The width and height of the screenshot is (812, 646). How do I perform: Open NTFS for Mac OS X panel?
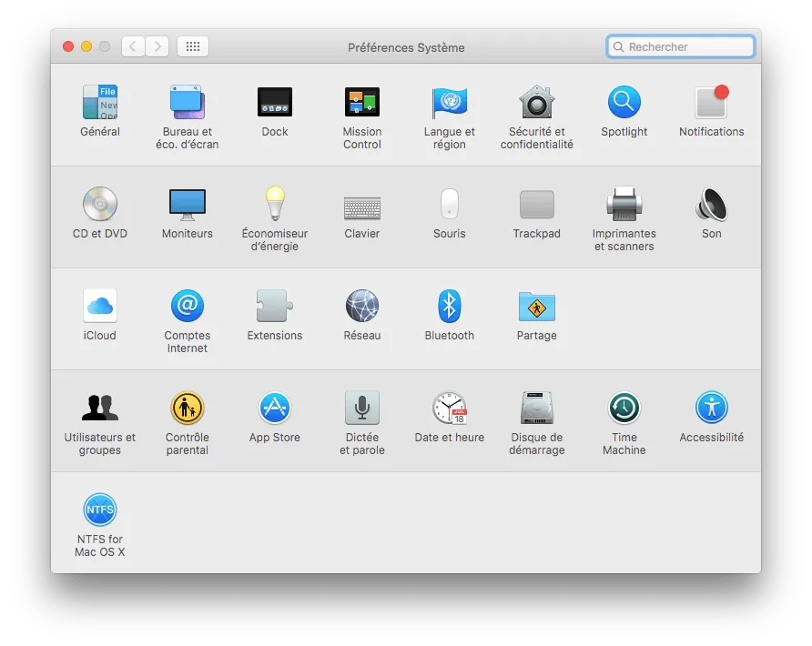point(99,510)
